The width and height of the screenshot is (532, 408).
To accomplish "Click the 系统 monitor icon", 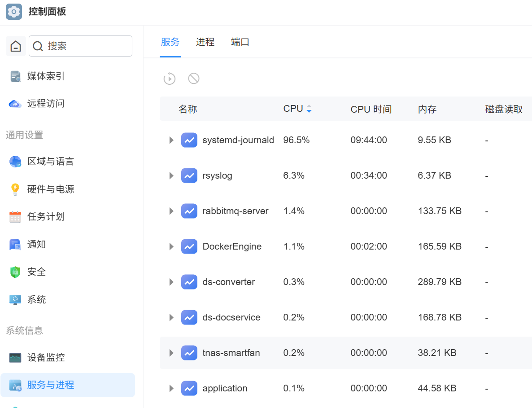I will [15, 300].
